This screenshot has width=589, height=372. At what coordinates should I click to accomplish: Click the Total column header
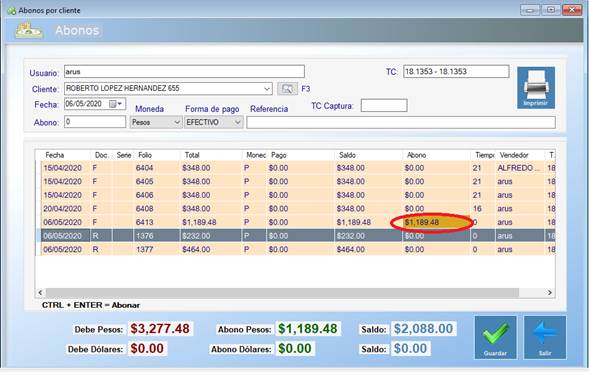[192, 155]
